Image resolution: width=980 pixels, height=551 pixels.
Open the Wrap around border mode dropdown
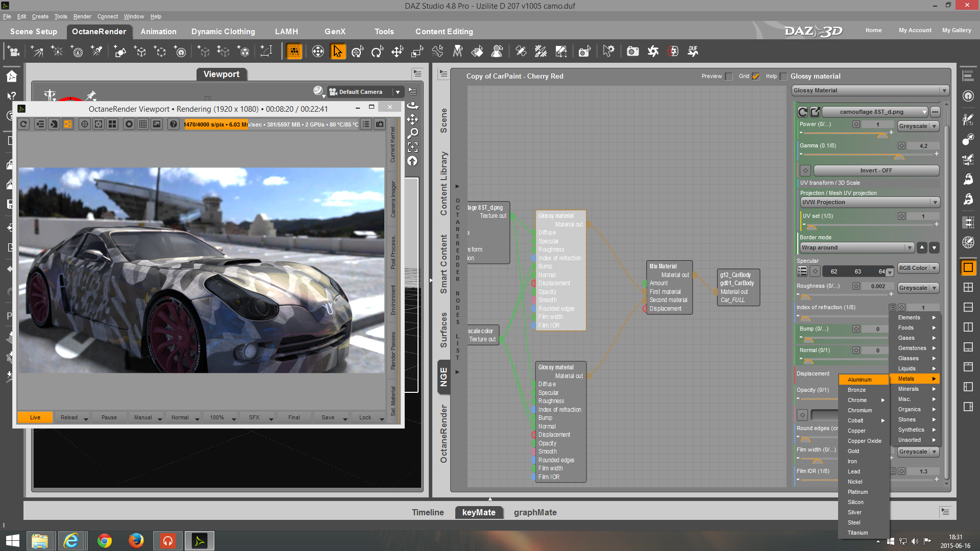tap(857, 248)
